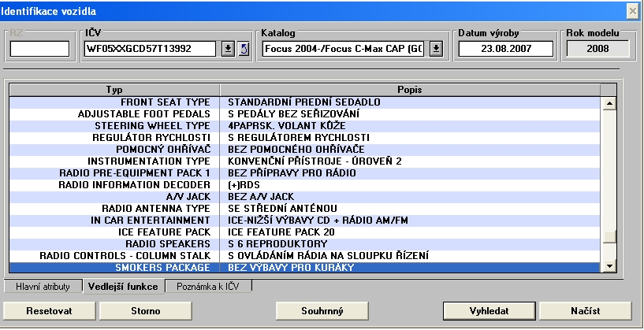Open the IČV dropdown list
The image size is (644, 330).
(228, 49)
